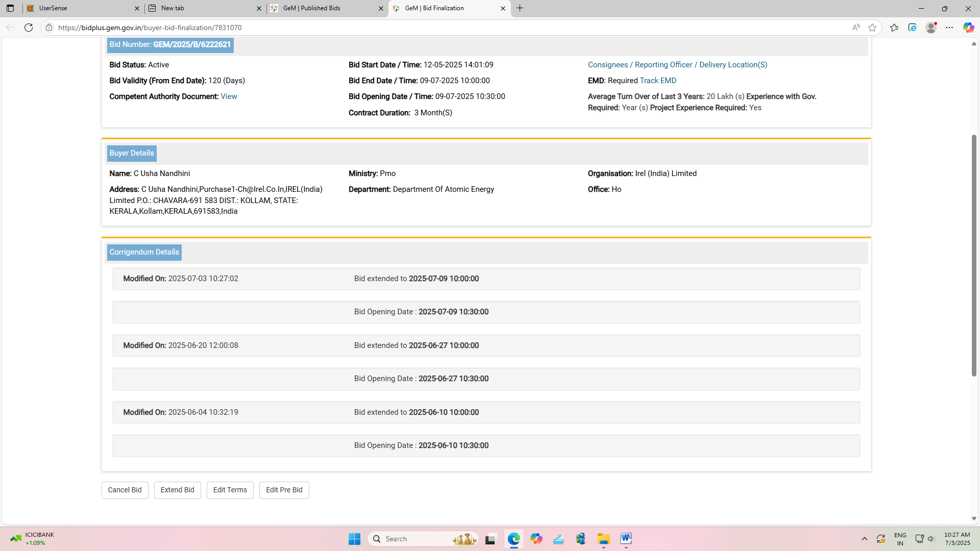Open the Copilot sidebar icon
The width and height of the screenshot is (980, 551).
[968, 28]
